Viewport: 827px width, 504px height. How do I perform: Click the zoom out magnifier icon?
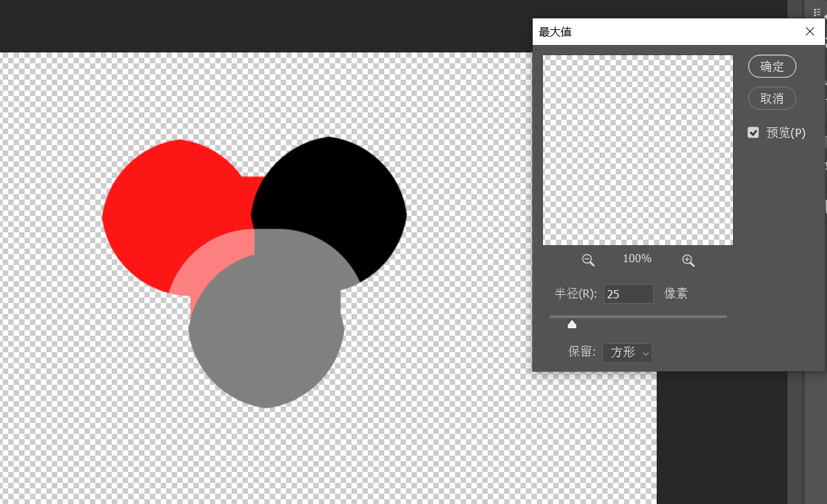[588, 260]
